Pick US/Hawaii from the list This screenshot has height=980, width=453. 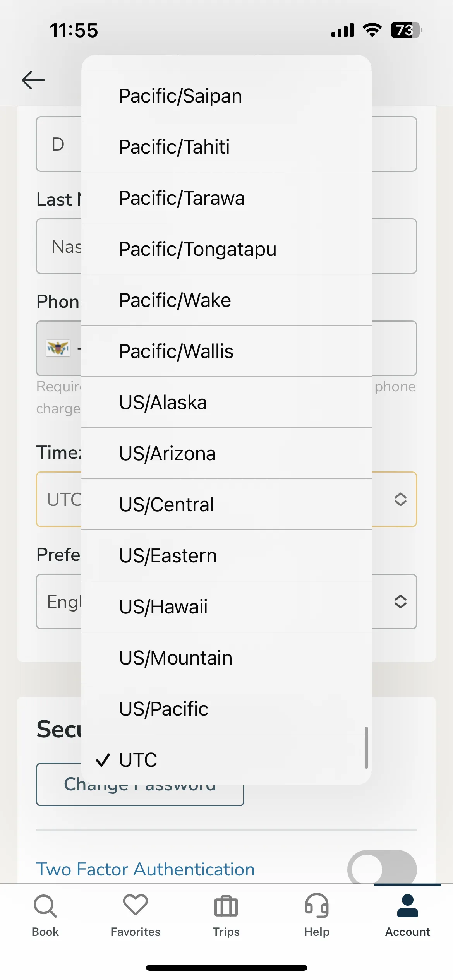point(226,607)
